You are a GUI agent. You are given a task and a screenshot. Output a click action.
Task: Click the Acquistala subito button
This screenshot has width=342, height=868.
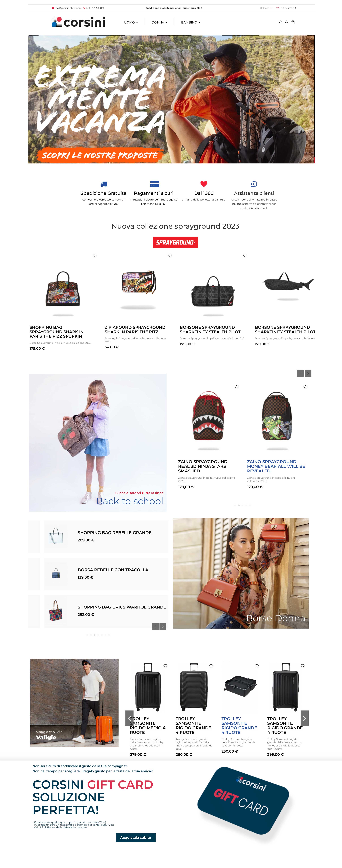click(136, 837)
